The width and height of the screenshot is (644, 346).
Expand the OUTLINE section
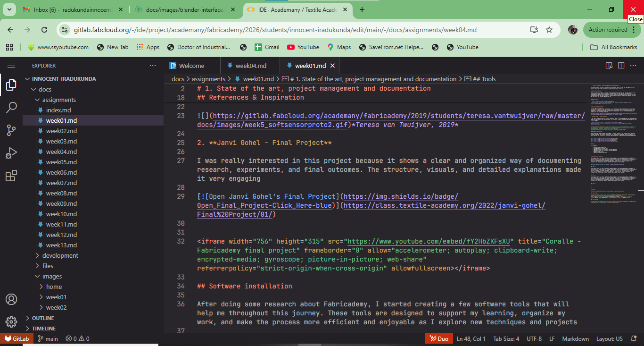coord(43,318)
